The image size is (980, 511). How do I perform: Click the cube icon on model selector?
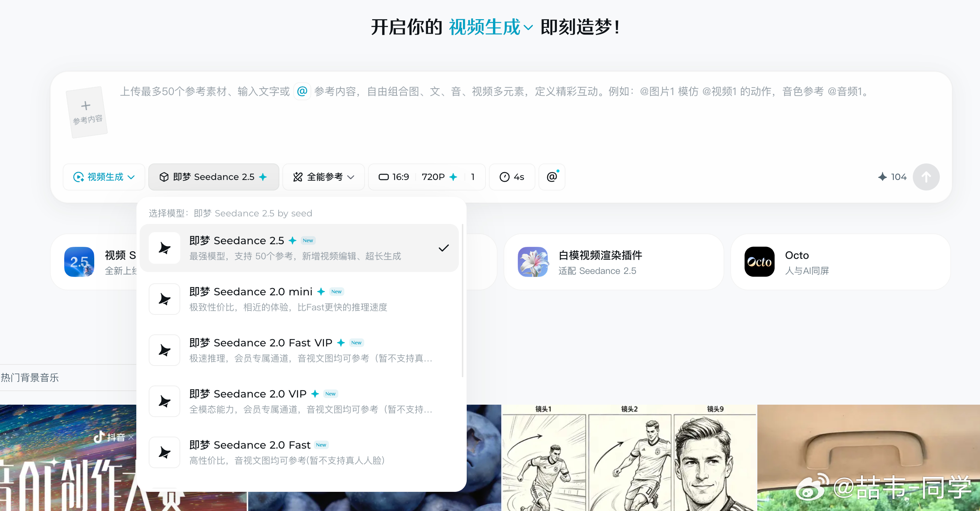point(164,177)
